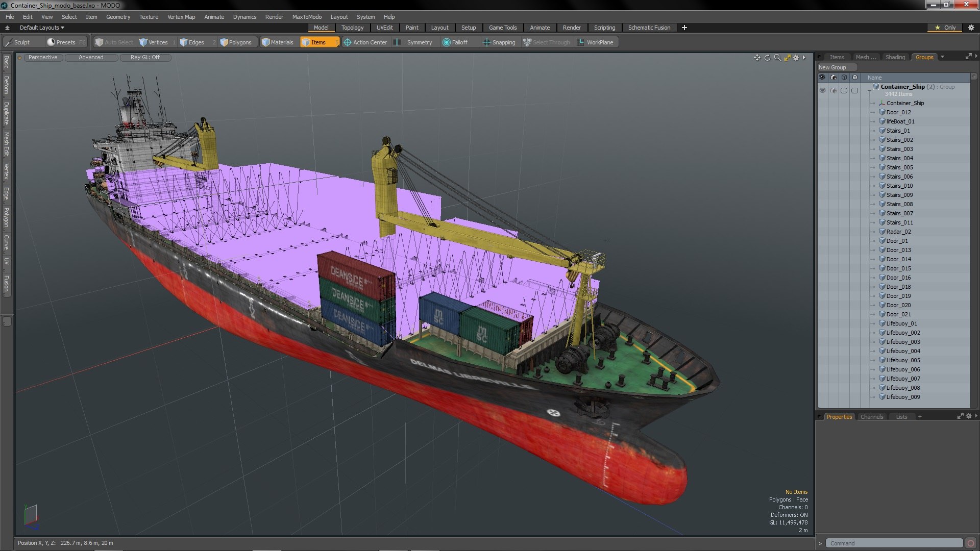Click the command record circle button
980x551 pixels.
pyautogui.click(x=971, y=543)
